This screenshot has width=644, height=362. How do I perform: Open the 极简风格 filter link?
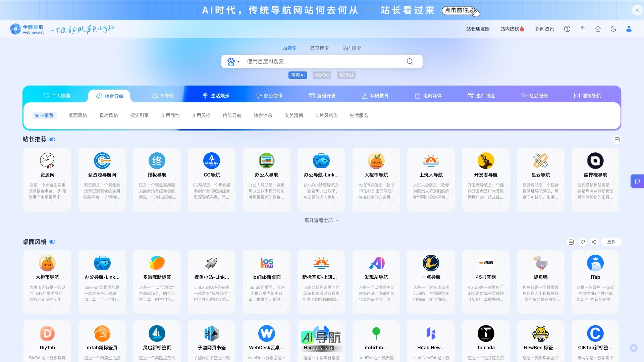pyautogui.click(x=108, y=115)
